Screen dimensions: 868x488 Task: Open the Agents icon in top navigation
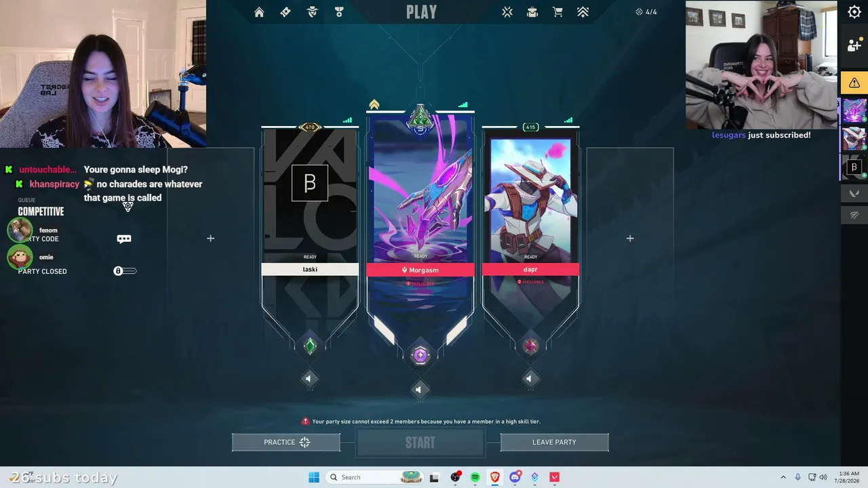point(313,12)
